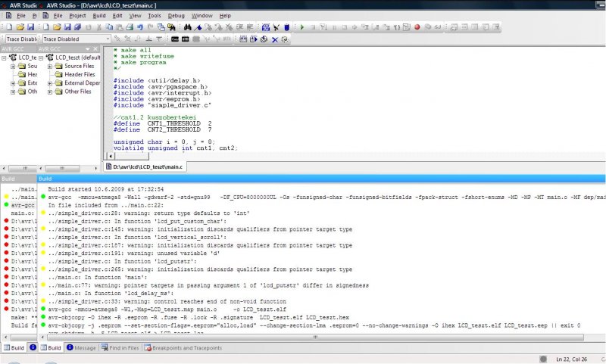The height and width of the screenshot is (364, 606).
Task: Click the build output horizontal scrollbar thumb
Action: coord(315,337)
